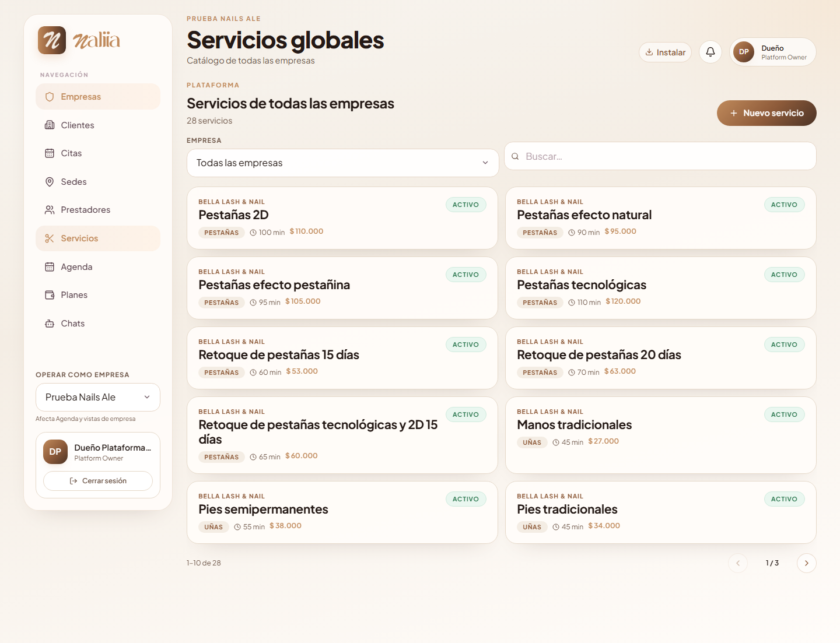Click the Instalar button

coord(666,52)
